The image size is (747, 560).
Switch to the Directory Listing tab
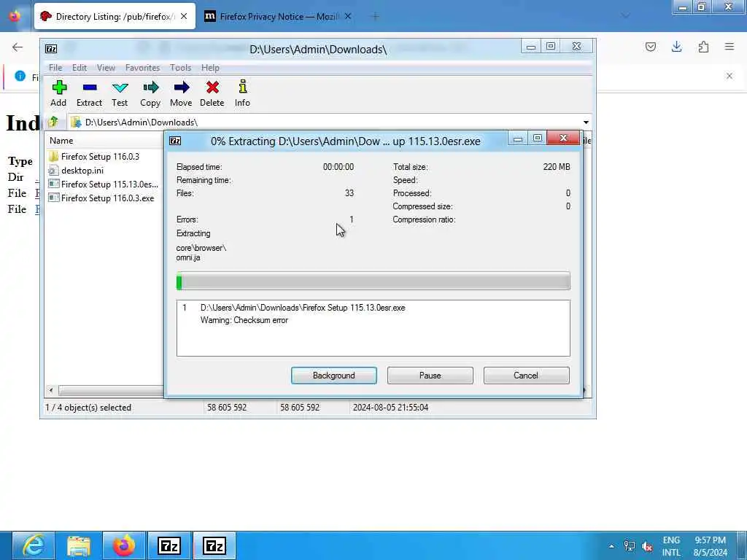(115, 16)
